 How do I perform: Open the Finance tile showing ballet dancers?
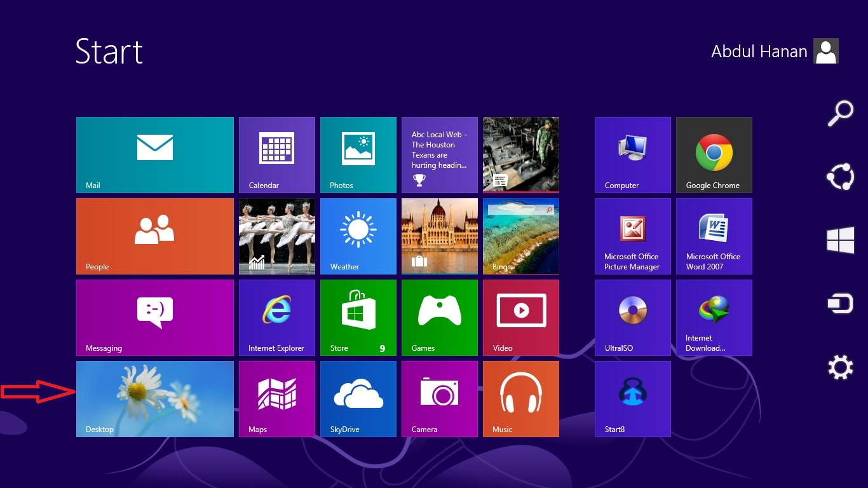(277, 236)
